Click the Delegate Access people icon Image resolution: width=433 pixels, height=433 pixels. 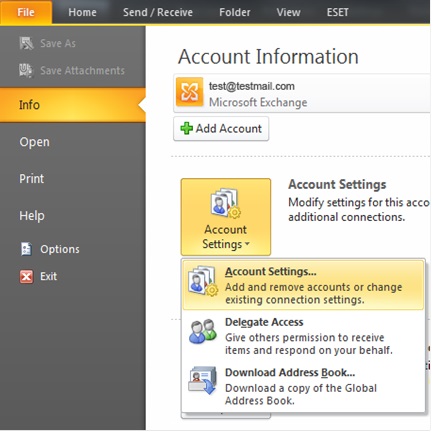click(x=203, y=331)
